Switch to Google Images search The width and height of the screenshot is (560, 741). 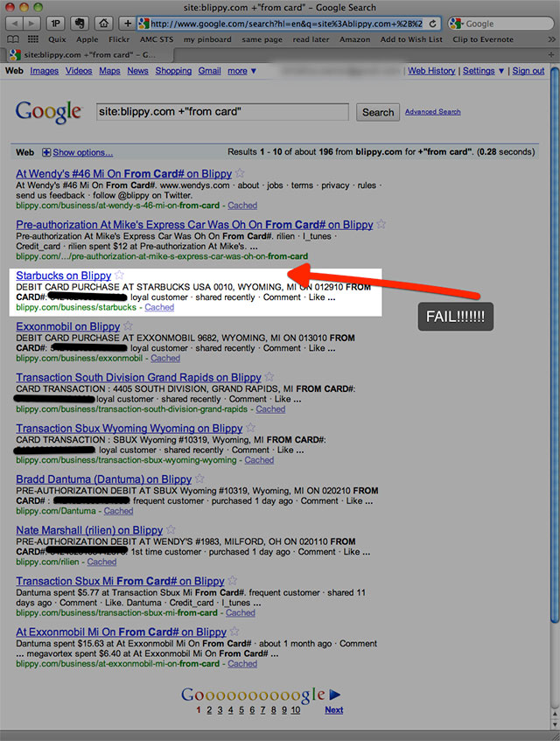(x=45, y=71)
